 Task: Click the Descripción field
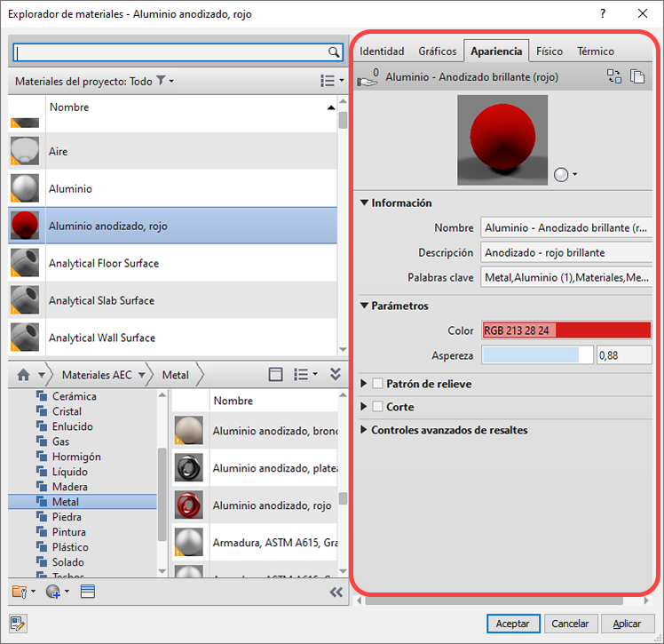coord(566,252)
